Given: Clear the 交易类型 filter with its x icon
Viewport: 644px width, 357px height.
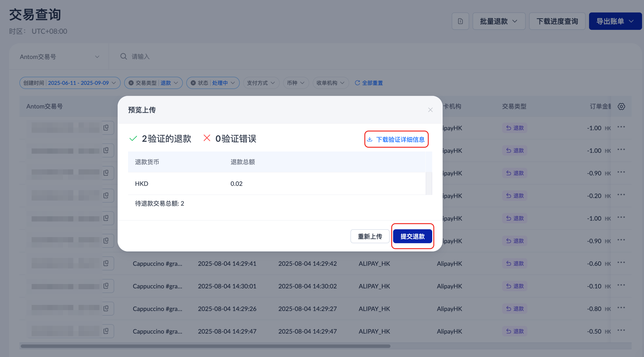Looking at the screenshot, I should coord(131,83).
